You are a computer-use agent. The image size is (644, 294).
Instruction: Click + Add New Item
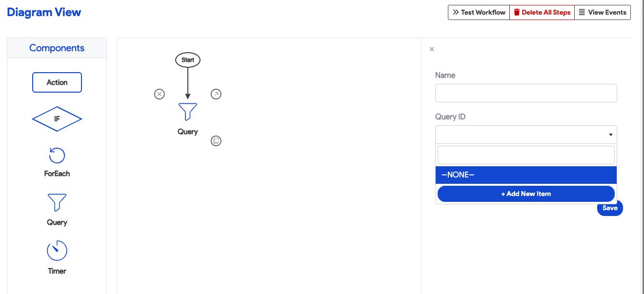526,194
